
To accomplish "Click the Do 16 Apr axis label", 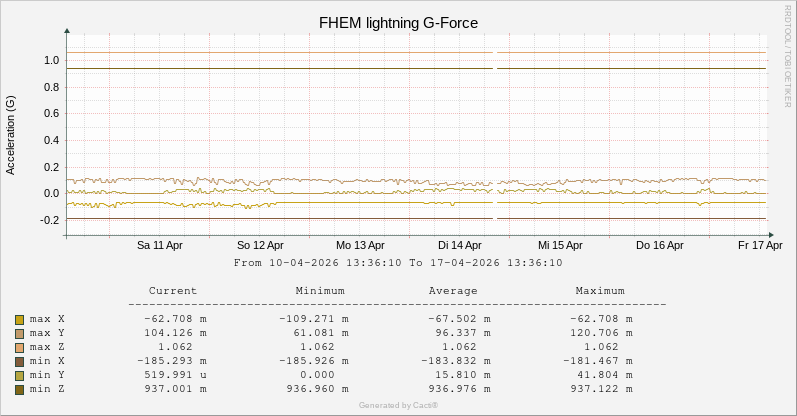I will [660, 245].
